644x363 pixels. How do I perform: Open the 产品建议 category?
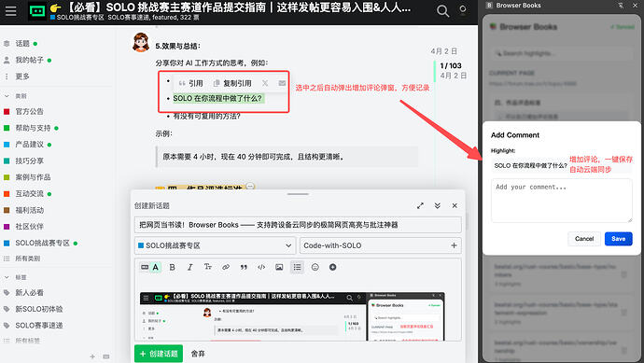click(29, 144)
